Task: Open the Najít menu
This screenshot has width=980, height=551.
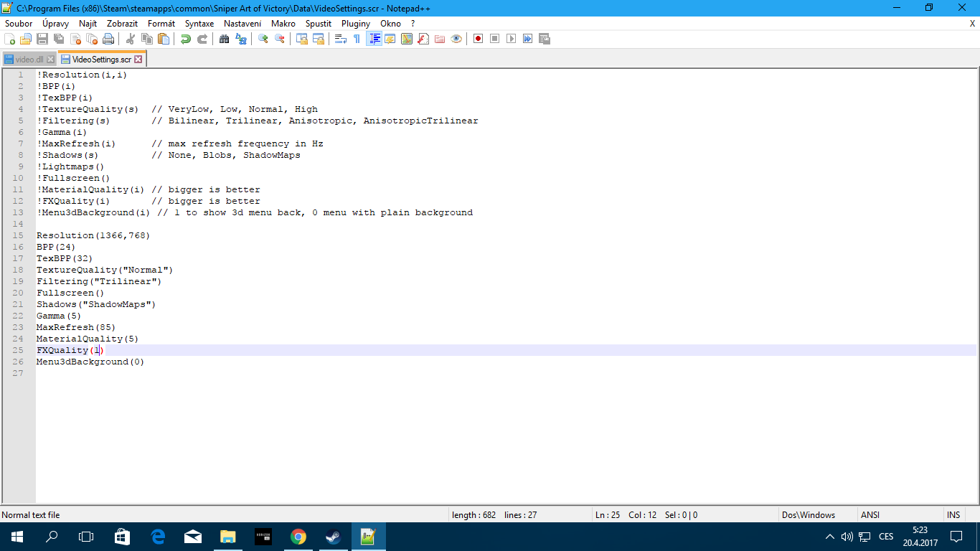Action: pos(88,24)
